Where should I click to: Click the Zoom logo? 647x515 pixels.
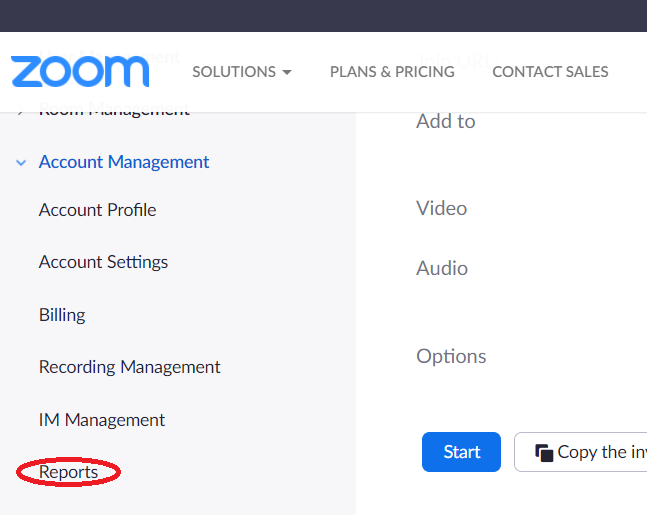click(80, 72)
